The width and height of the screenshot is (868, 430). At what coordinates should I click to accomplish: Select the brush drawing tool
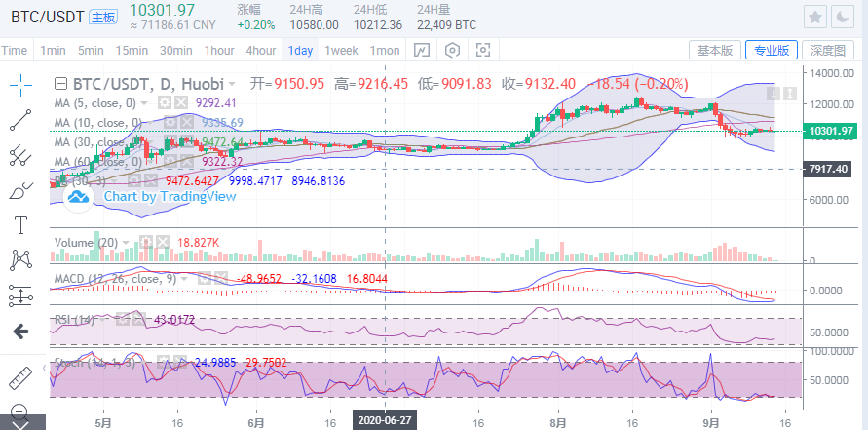(20, 190)
